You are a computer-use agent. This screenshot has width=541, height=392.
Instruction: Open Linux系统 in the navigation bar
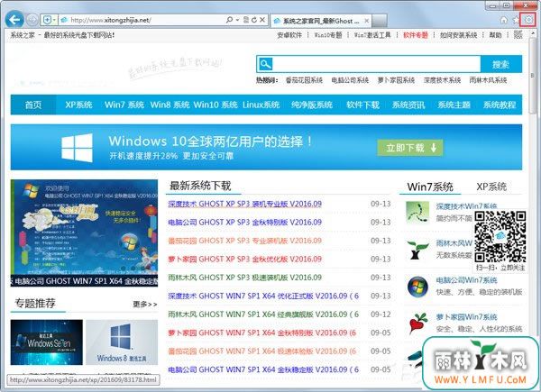261,105
